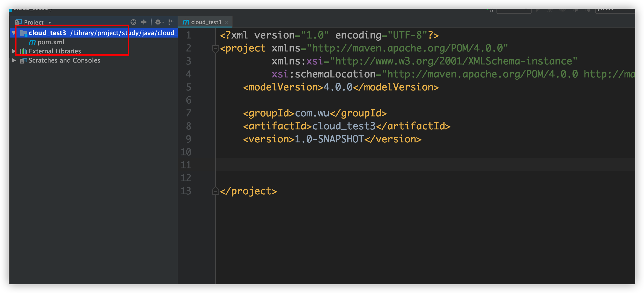Select pom.xml in the project tree
Screen dimensions: 644x293
(x=51, y=42)
